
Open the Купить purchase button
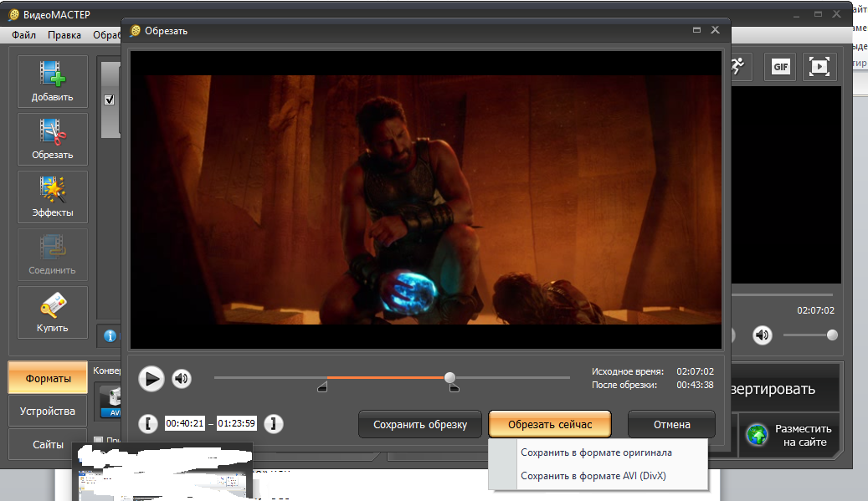click(53, 312)
